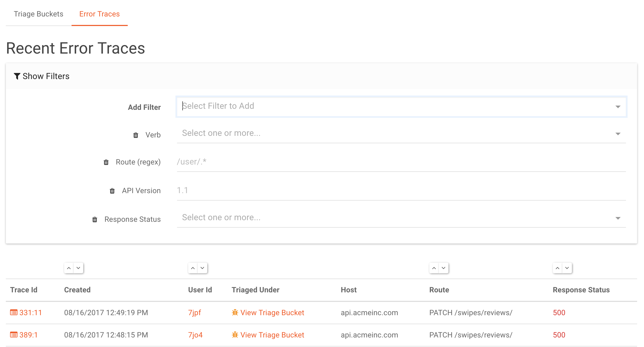Open trace 389:1 link
Image resolution: width=644 pixels, height=347 pixels.
click(x=28, y=335)
